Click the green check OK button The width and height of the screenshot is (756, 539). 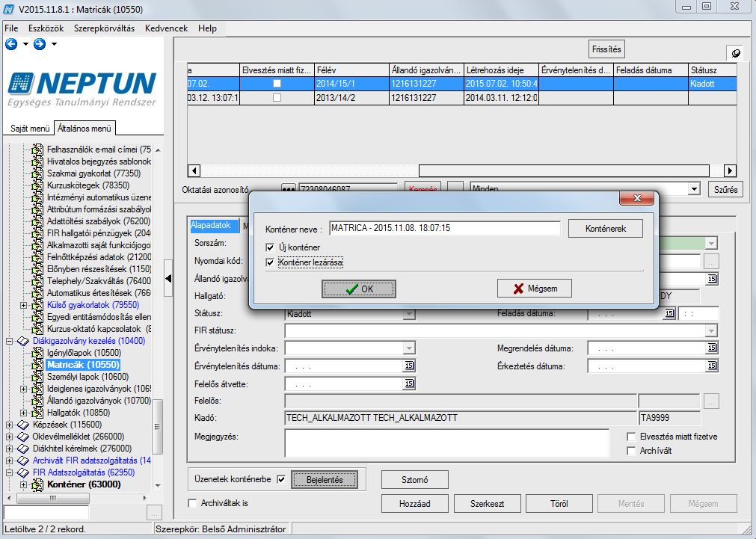point(359,289)
